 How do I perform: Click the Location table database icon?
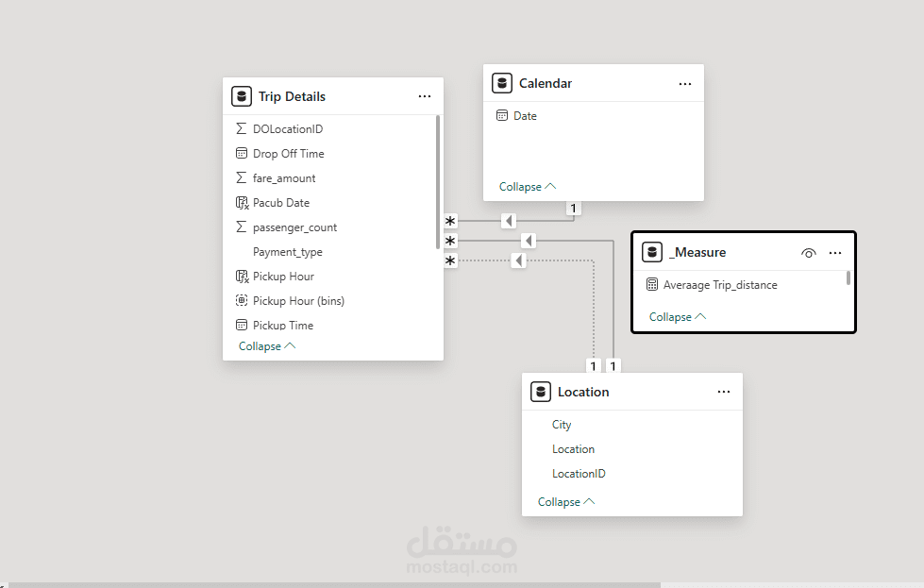coord(541,392)
